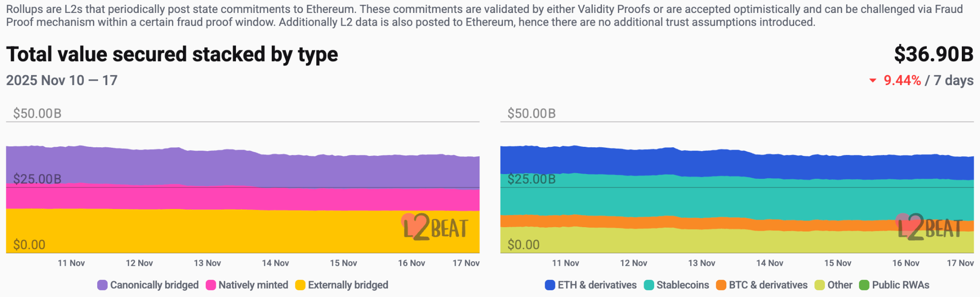The height and width of the screenshot is (297, 980).
Task: Click the Natively minted pink legend swatch
Action: pyautogui.click(x=211, y=285)
